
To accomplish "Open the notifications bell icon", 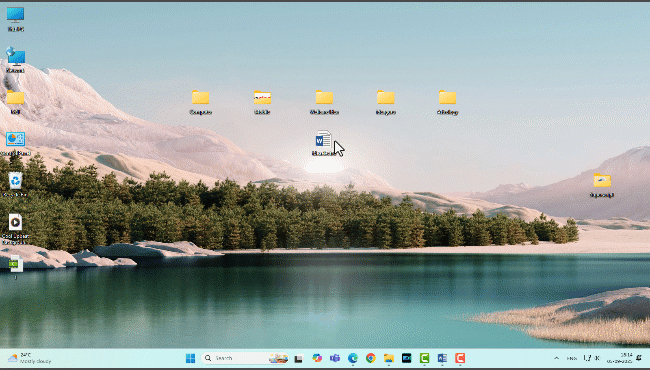I will pos(639,358).
